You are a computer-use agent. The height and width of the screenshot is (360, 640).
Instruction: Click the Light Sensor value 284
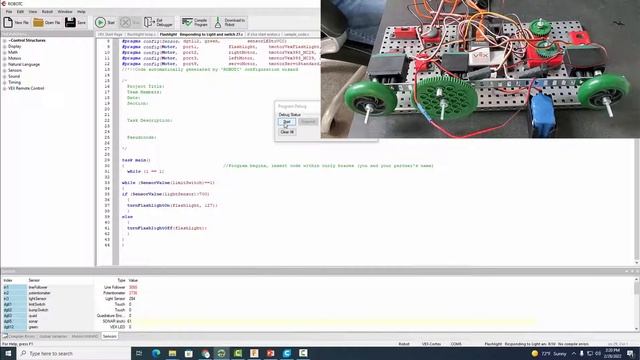click(132, 299)
